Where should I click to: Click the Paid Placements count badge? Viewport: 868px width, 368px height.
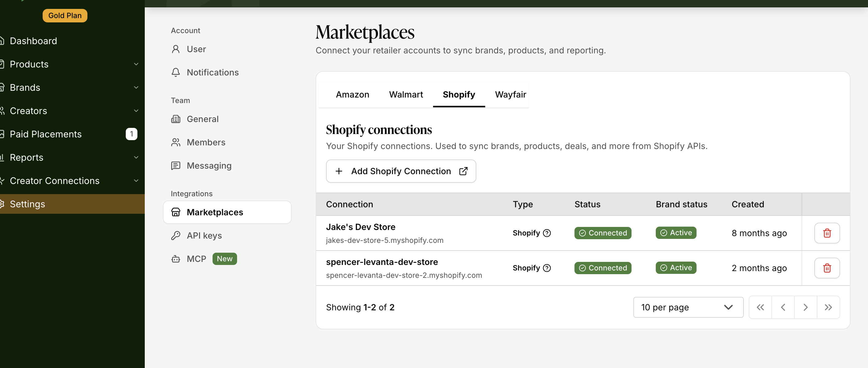point(131,134)
